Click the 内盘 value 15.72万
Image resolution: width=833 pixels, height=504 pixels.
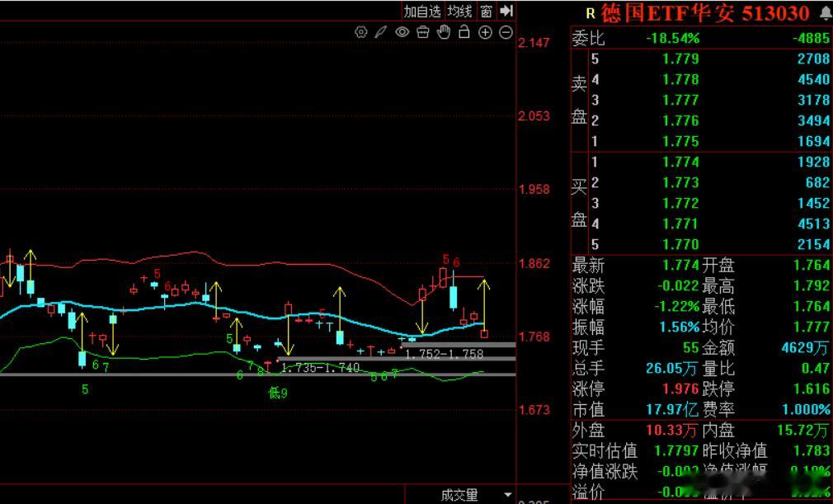coord(803,430)
